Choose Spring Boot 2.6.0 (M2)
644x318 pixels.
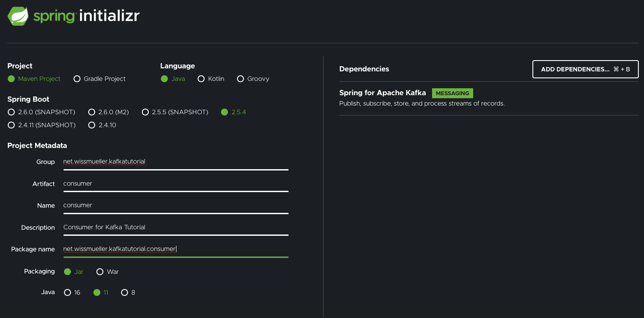[x=92, y=112]
